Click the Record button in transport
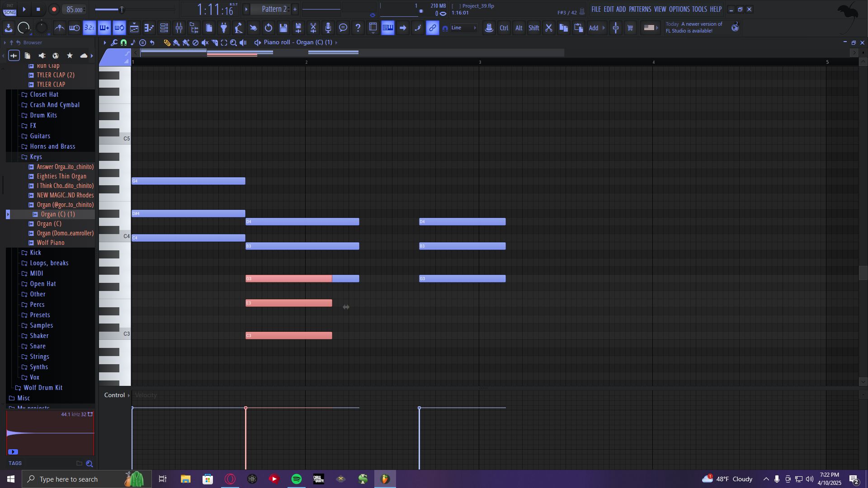 point(54,9)
